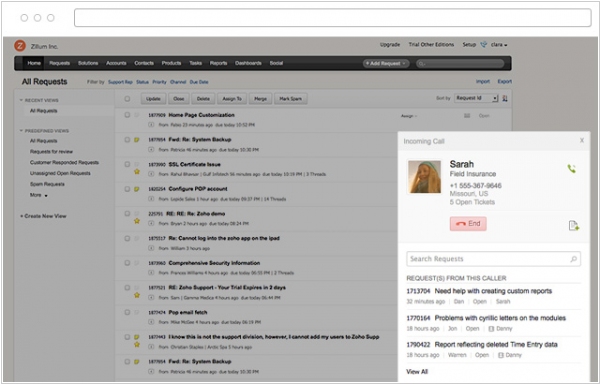Check the Home Page Customization request
This screenshot has height=384, width=600.
127,115
